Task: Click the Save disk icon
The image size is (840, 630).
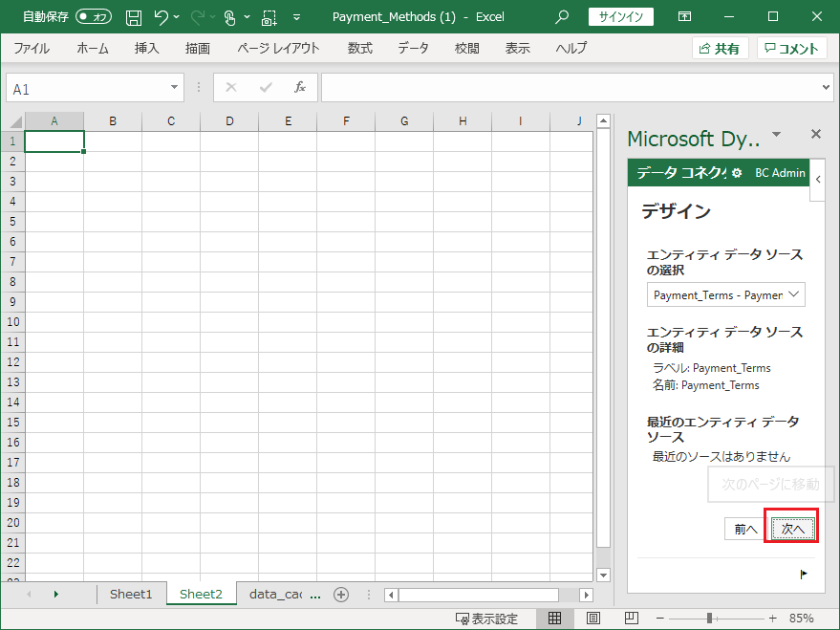Action: (x=134, y=17)
